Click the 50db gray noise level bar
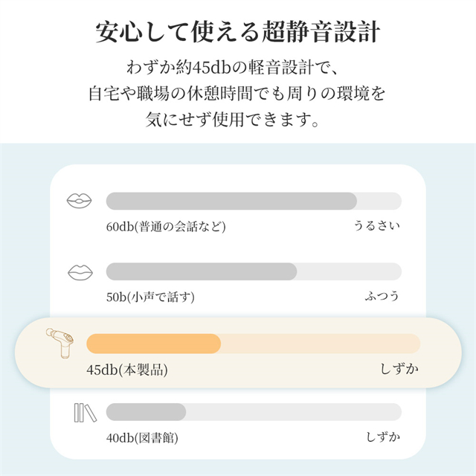The height and width of the screenshot is (476, 476). click(x=202, y=271)
